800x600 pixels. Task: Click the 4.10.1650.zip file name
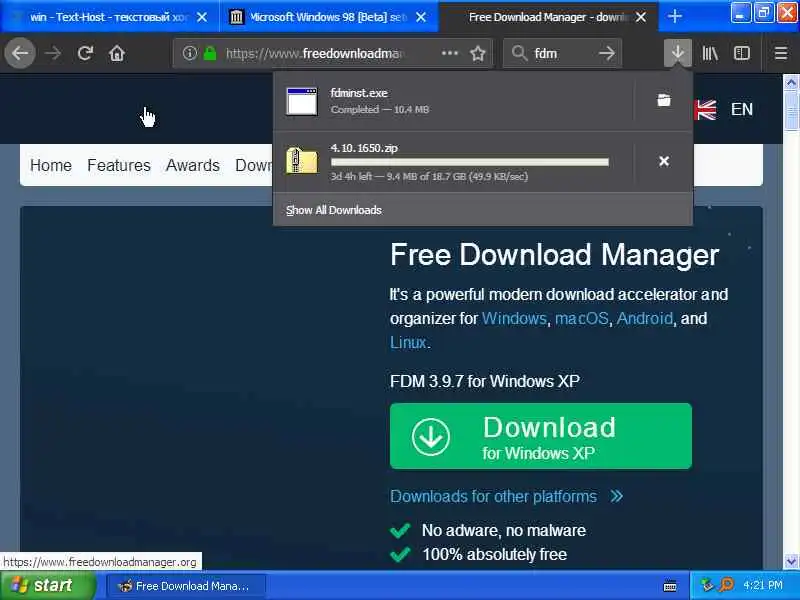point(364,148)
